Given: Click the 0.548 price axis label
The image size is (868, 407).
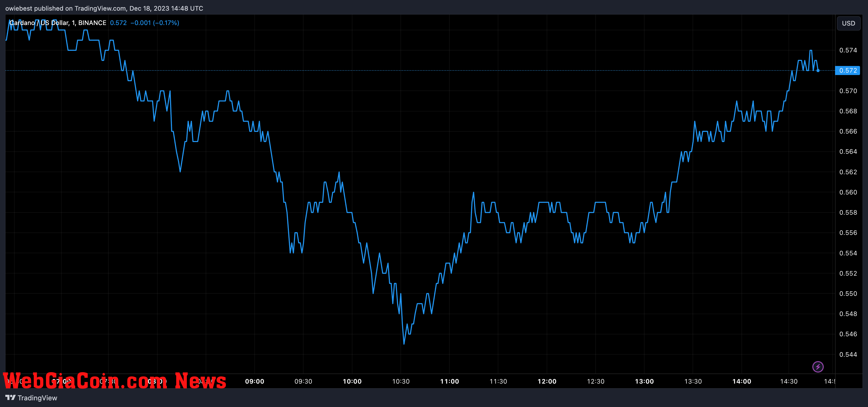Looking at the screenshot, I should (x=848, y=314).
